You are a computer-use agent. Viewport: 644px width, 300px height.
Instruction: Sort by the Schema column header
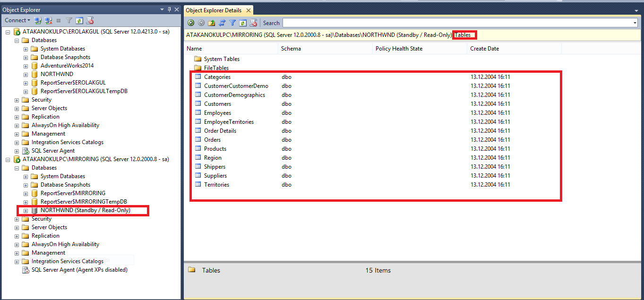click(291, 49)
